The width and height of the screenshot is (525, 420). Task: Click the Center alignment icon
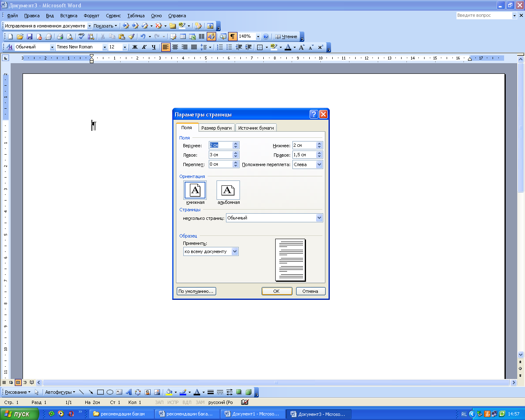point(175,47)
